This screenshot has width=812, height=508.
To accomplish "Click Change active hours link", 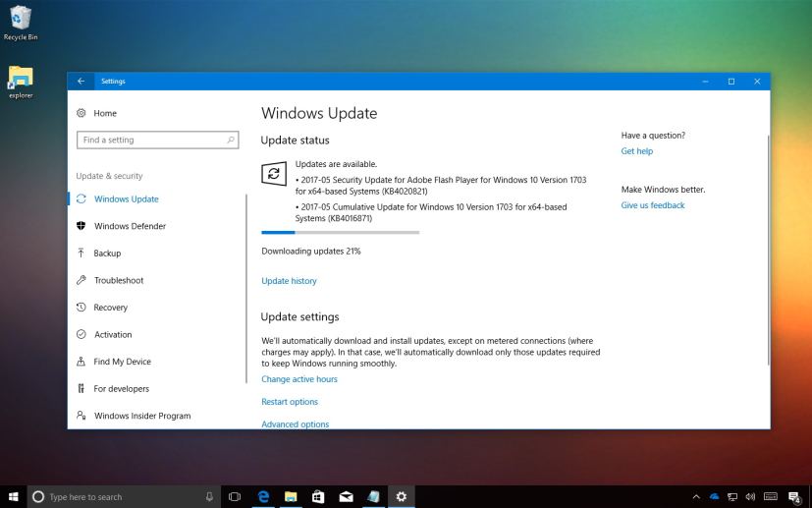I will point(299,379).
